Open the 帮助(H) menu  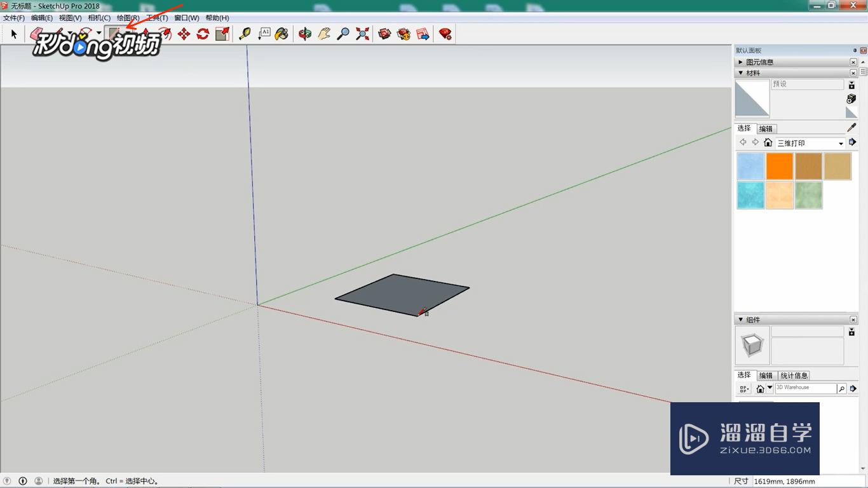[x=217, y=18]
